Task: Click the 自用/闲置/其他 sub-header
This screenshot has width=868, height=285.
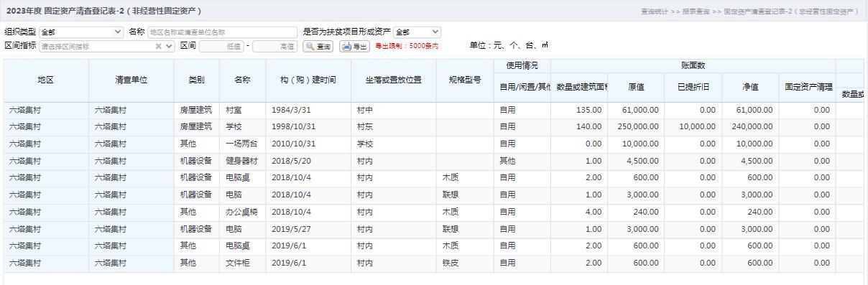Action: pyautogui.click(x=522, y=88)
